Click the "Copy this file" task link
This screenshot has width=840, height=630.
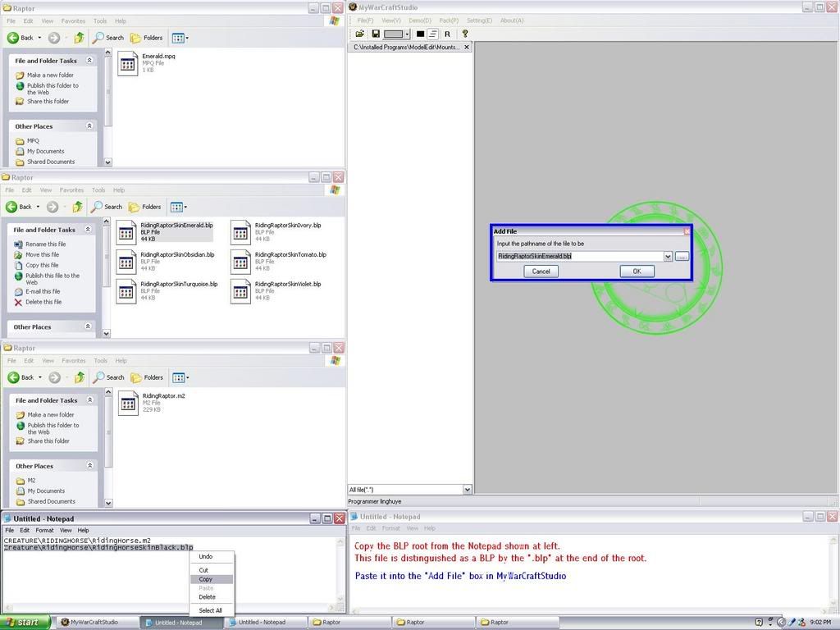pyautogui.click(x=43, y=265)
